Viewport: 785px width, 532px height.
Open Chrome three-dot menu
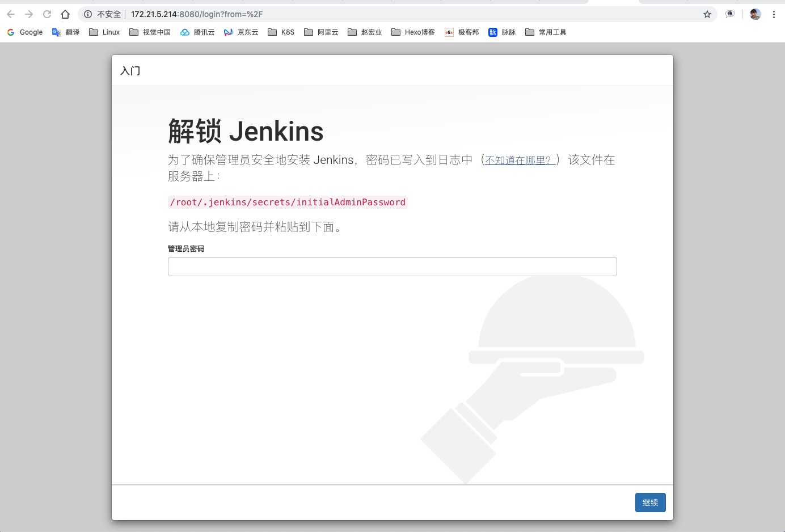point(774,14)
